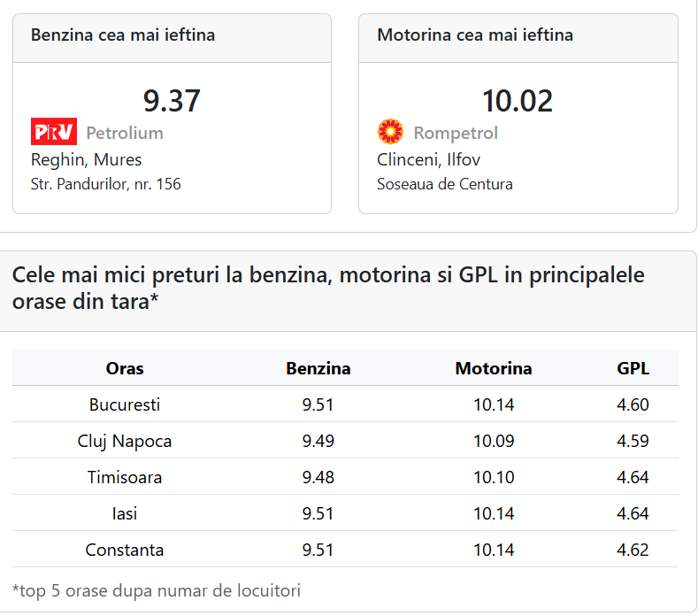
Task: Click the Clinceni, Ilfov location text
Action: pos(429,160)
